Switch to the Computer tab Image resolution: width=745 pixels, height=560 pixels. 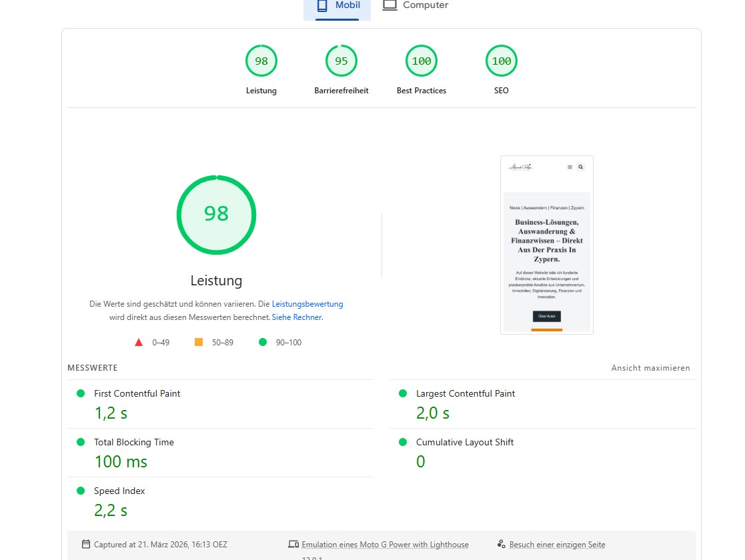[x=415, y=6]
